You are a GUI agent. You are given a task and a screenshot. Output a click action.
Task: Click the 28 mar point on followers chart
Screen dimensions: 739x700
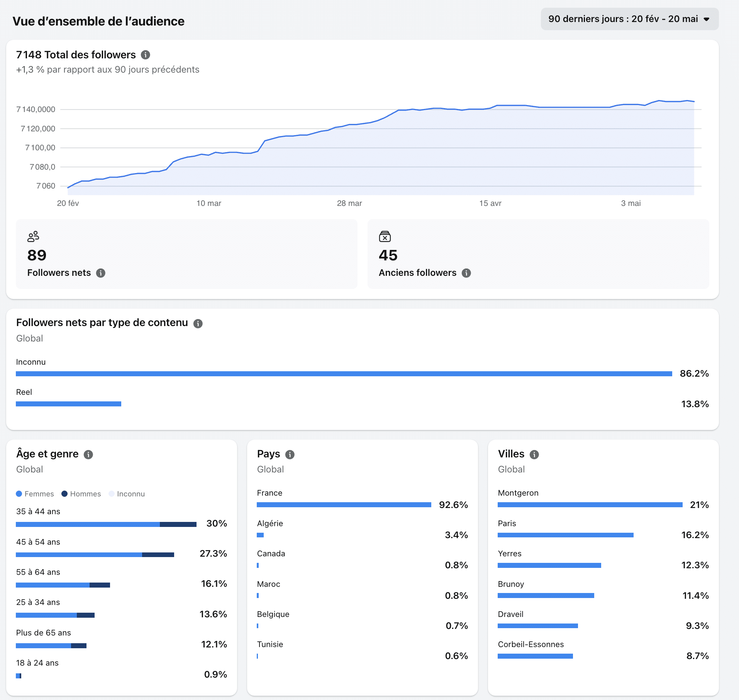(x=349, y=124)
